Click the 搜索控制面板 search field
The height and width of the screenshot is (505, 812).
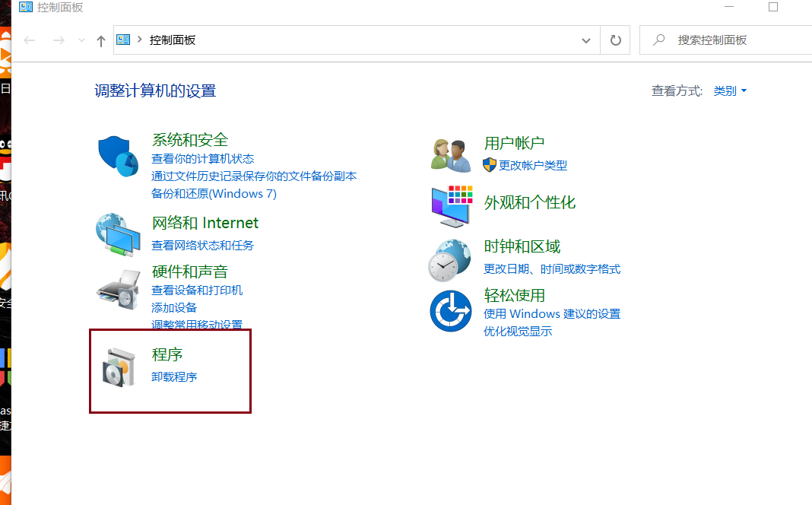tap(726, 40)
